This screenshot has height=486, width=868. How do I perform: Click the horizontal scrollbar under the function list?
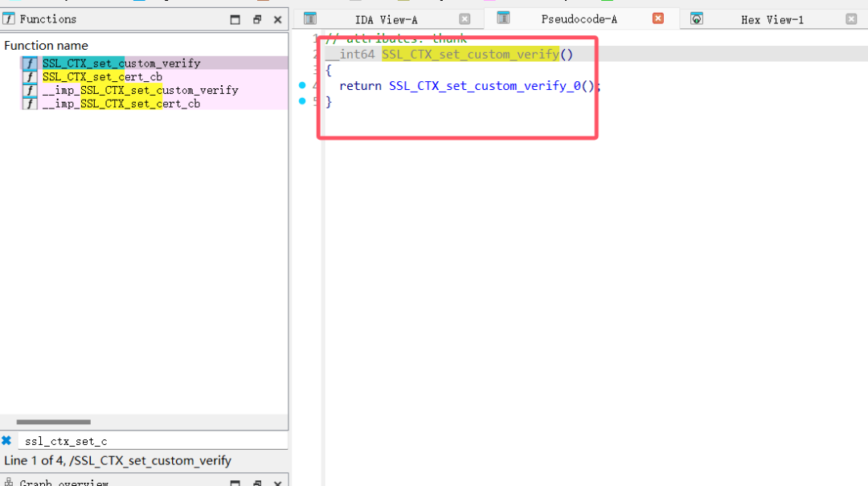(x=54, y=422)
